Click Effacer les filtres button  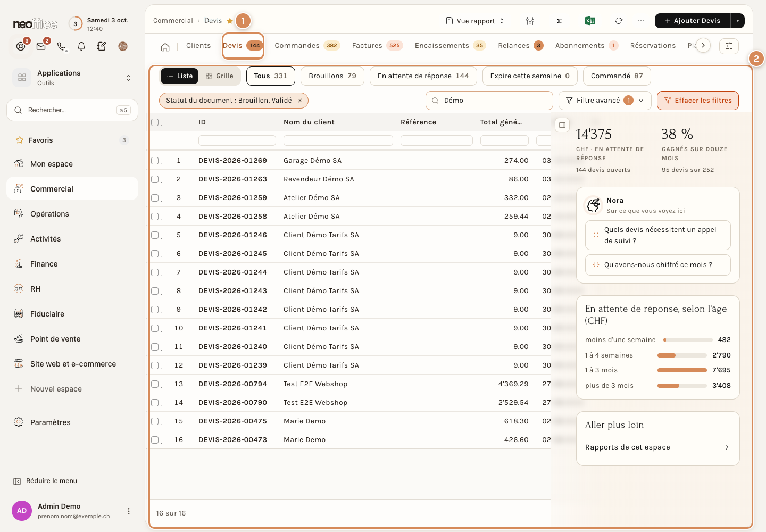click(x=698, y=101)
